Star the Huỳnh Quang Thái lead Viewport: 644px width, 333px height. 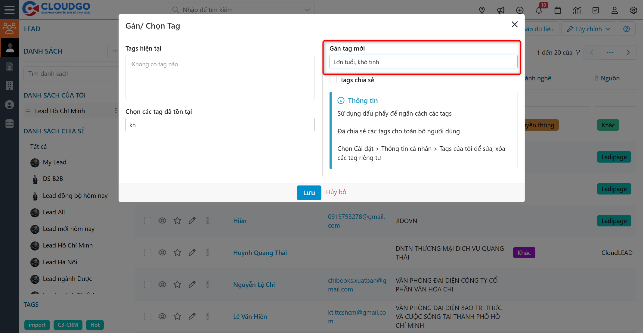point(177,253)
